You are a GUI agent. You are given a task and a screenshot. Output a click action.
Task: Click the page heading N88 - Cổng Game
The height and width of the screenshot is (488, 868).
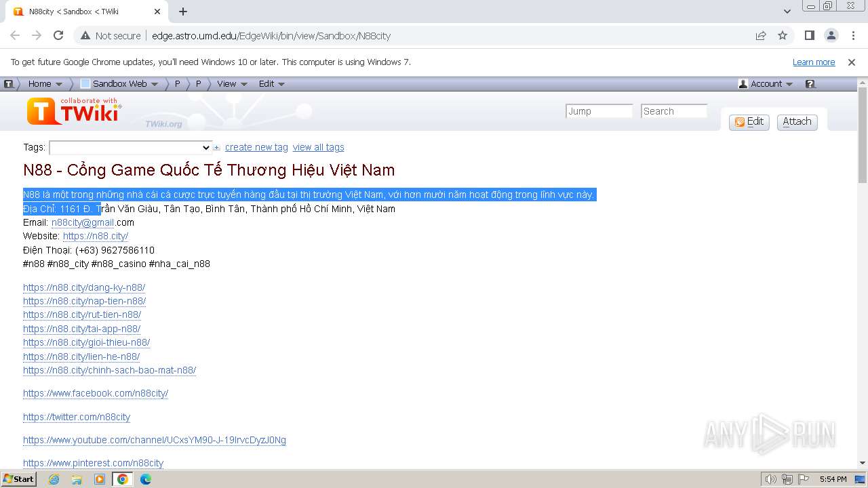pos(209,169)
